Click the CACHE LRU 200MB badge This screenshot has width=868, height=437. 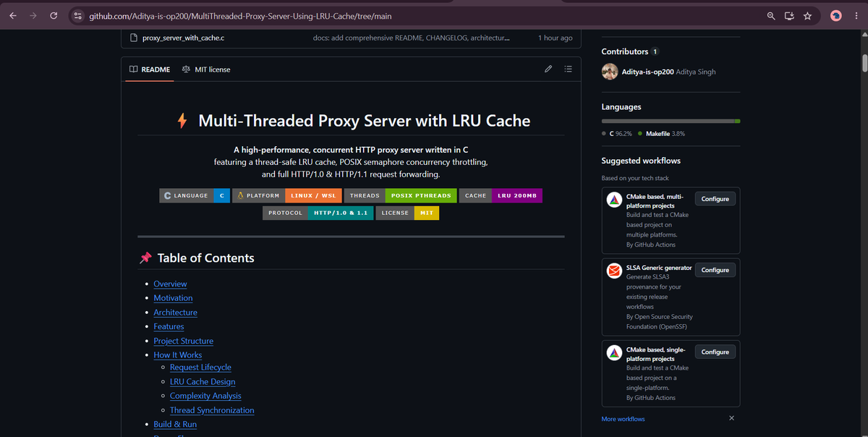pyautogui.click(x=501, y=195)
